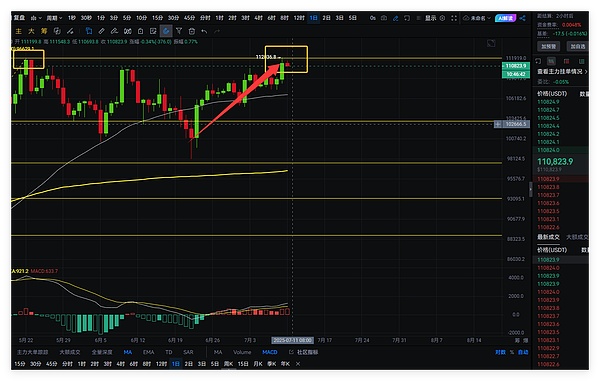
Task: Enter fullscreen with the four-corner icon
Action: pyautogui.click(x=454, y=18)
